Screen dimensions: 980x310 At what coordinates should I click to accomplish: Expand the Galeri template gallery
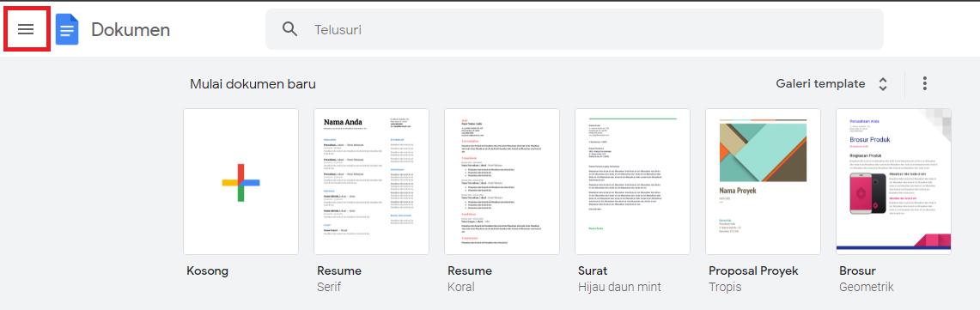click(x=832, y=84)
